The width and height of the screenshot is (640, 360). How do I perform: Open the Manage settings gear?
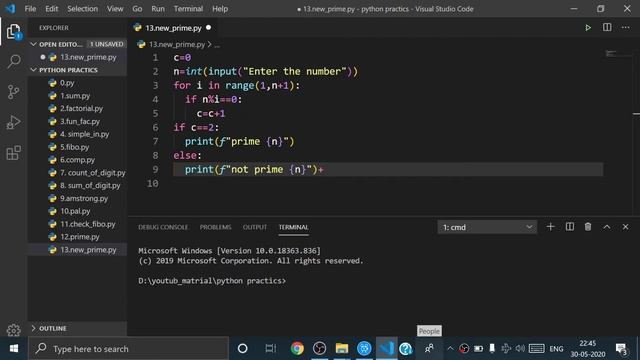point(13,330)
